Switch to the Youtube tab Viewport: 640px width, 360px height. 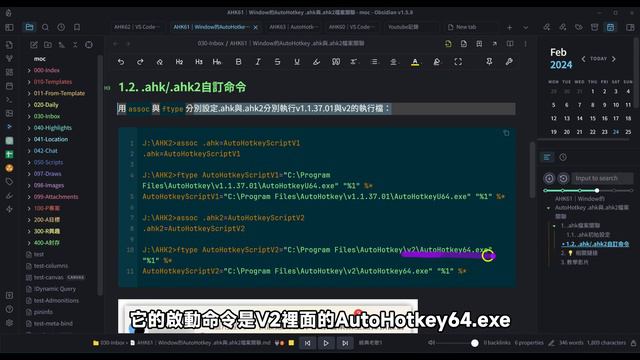(x=403, y=27)
